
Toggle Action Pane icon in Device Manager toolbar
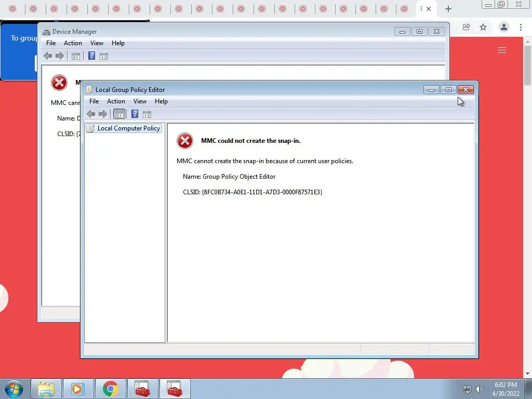[x=104, y=56]
